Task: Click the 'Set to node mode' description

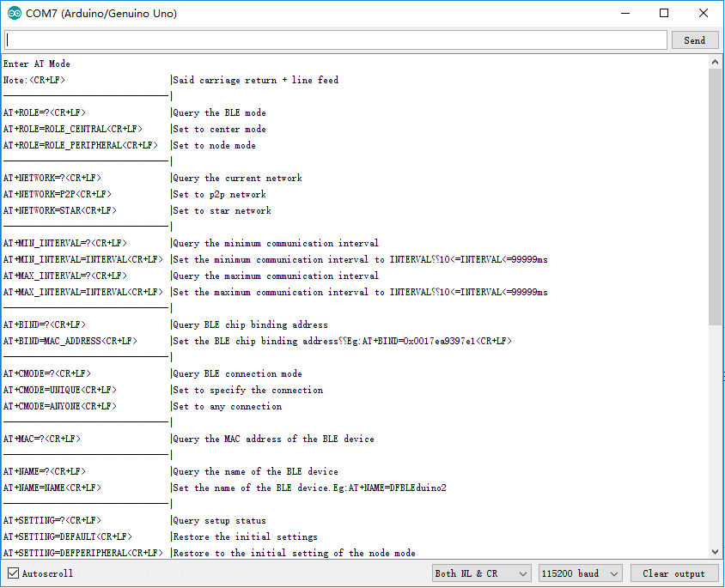Action: (215, 146)
